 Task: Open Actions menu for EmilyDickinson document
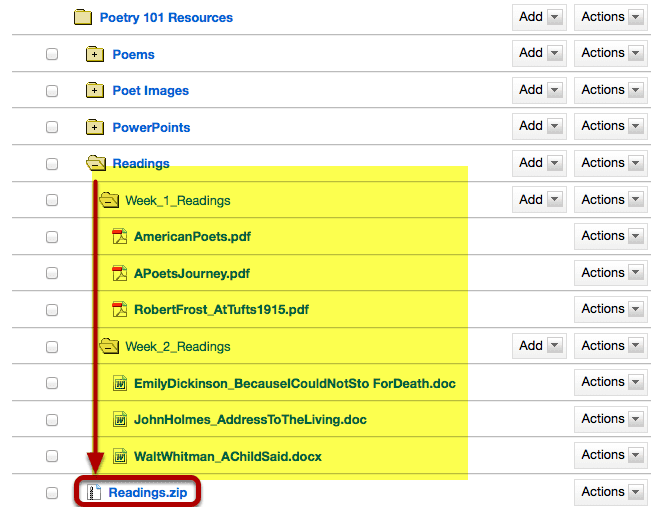pos(611,382)
